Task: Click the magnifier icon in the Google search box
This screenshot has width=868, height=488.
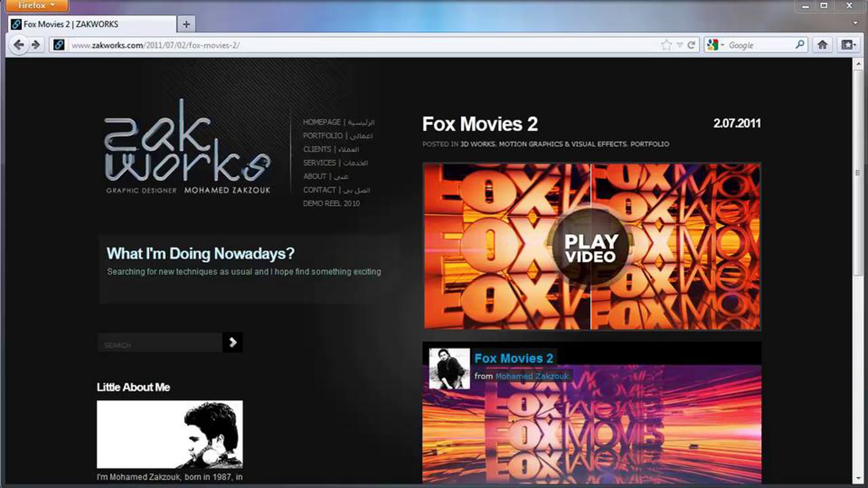Action: (x=800, y=45)
